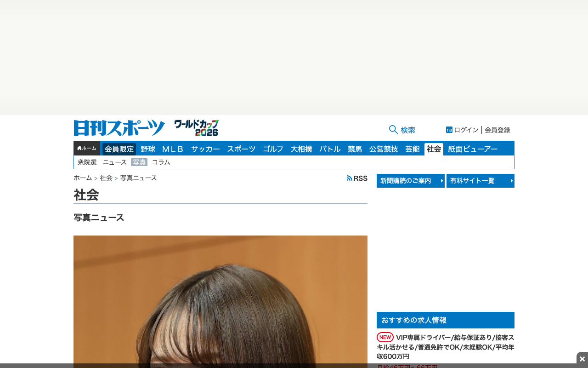Open the VIP専属ドライバー job listing
Viewport: 588px width, 368px height.
(446, 347)
